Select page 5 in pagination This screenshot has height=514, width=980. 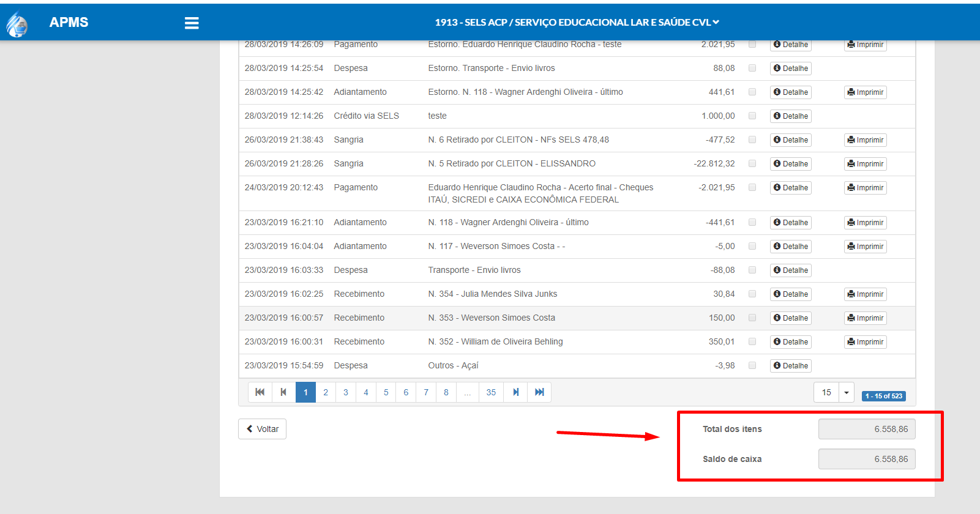click(x=386, y=392)
